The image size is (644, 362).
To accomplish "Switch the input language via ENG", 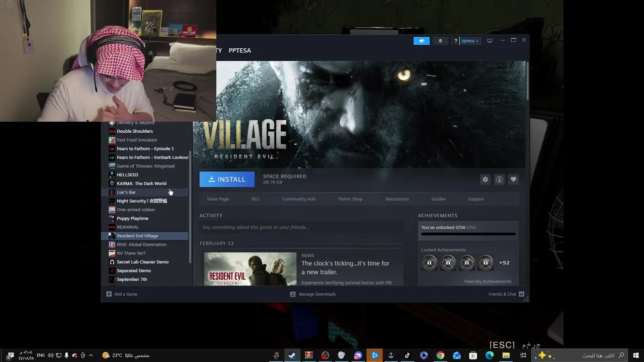I will point(41,355).
